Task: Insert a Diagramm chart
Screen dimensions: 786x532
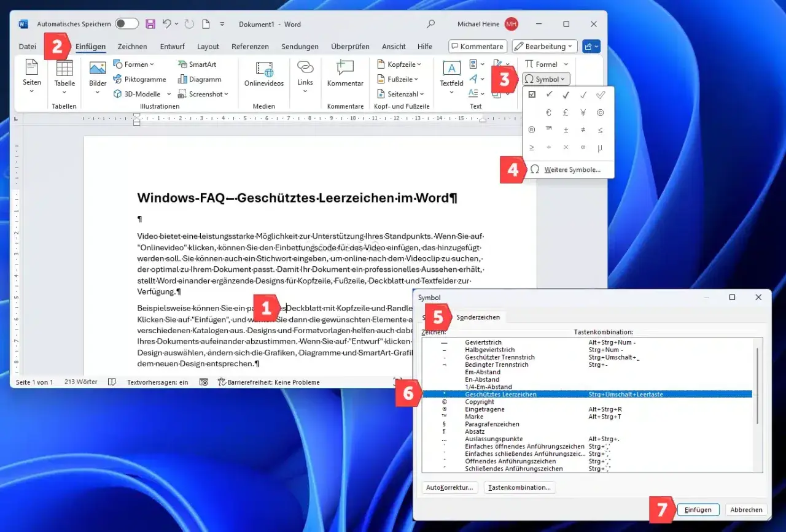Action: 200,79
